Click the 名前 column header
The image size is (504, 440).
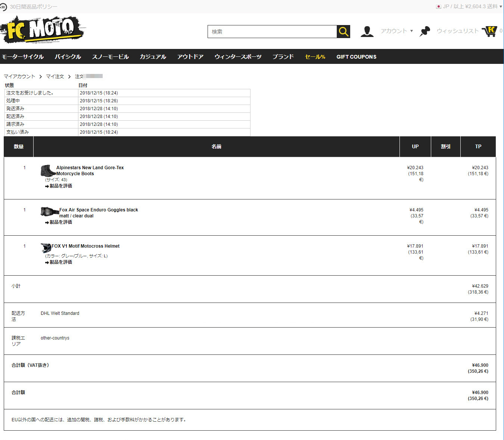click(217, 147)
